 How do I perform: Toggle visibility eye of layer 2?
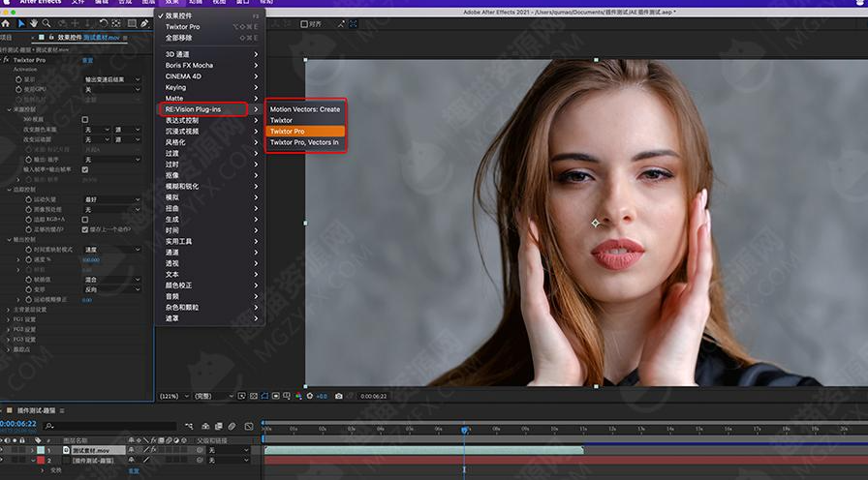3,460
